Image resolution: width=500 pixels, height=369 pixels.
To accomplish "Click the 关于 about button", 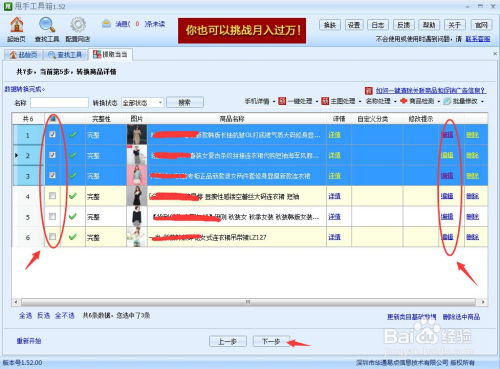I will click(x=454, y=25).
